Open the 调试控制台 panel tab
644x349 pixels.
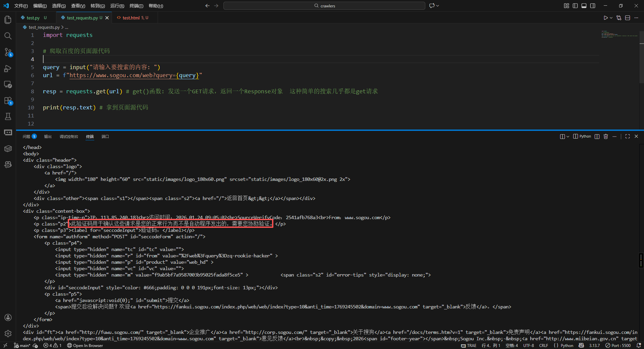(69, 137)
